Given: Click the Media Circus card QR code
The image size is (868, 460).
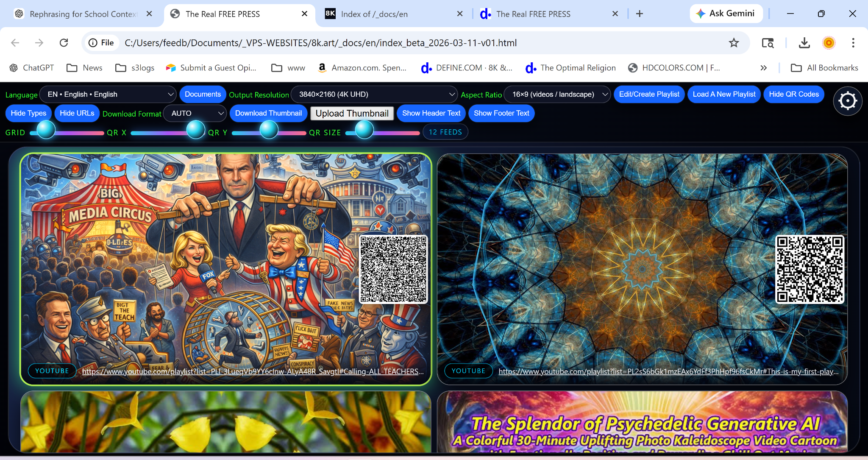Looking at the screenshot, I should (393, 270).
